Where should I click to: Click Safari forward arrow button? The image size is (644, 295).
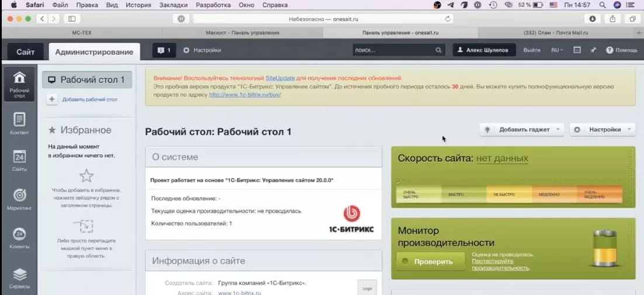(x=54, y=19)
